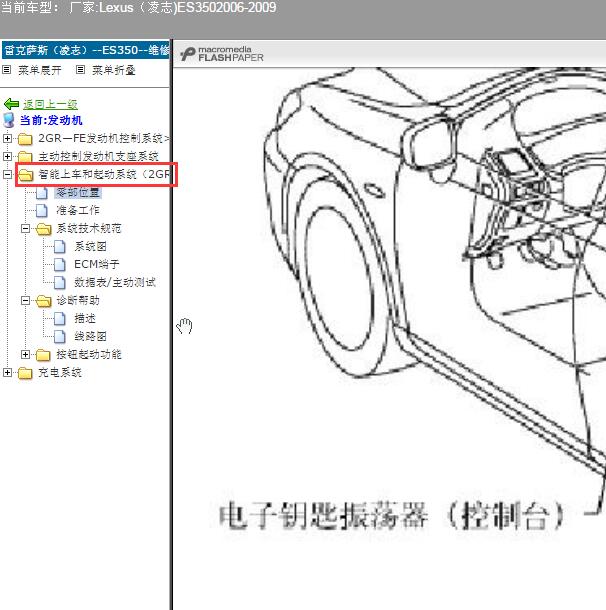Screen dimensions: 606x610
Task: Click the folder icon of 按钮起动功能
Action: (43, 354)
